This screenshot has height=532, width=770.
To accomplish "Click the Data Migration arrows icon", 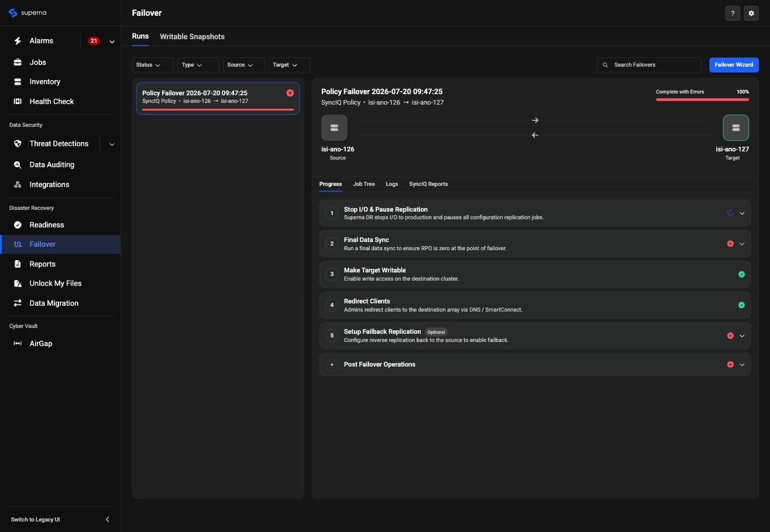I will click(x=18, y=303).
